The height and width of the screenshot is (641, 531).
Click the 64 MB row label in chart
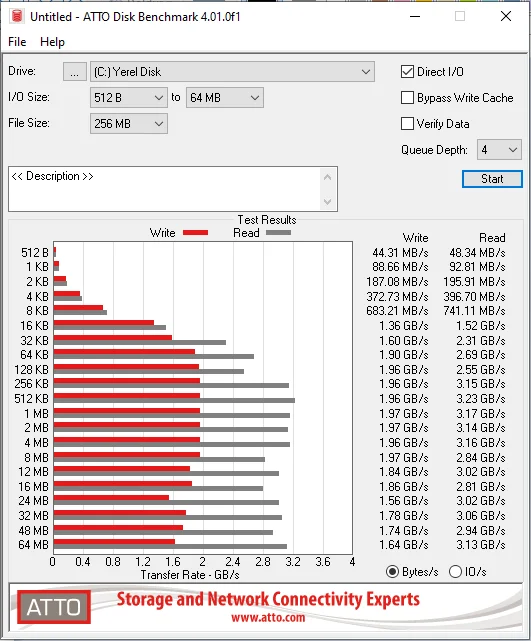pos(34,545)
